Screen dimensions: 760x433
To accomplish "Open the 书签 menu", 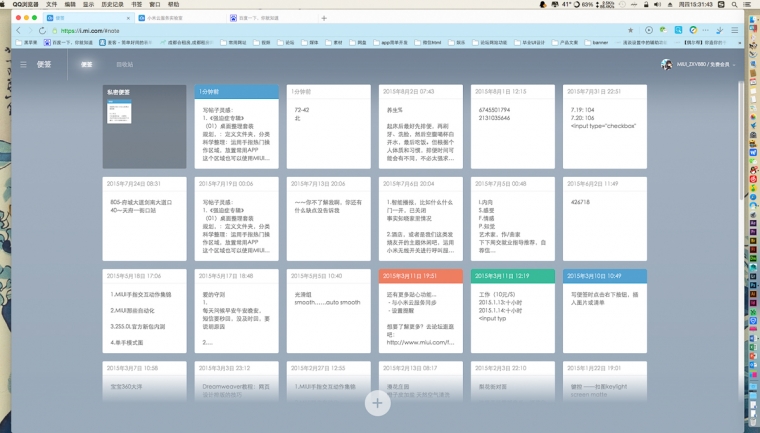I will pyautogui.click(x=137, y=4).
